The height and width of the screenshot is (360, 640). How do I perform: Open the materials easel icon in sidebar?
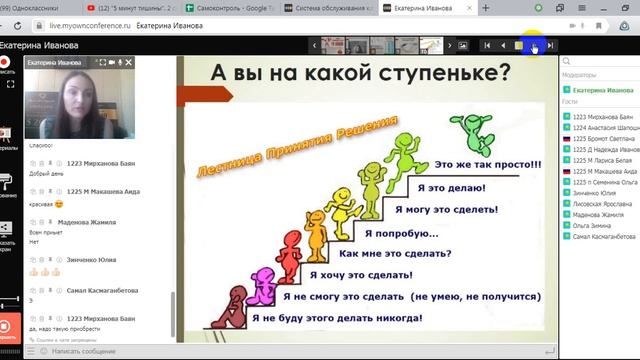click(5, 135)
